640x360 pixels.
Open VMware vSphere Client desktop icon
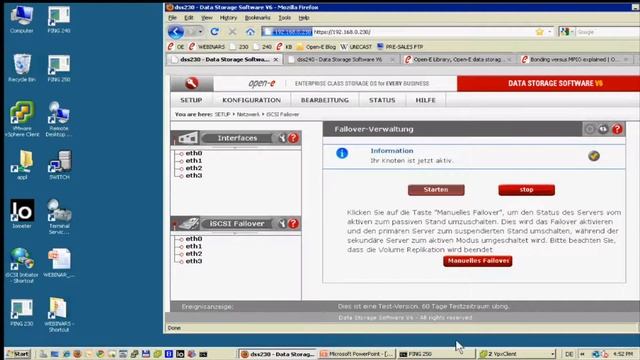[22, 119]
